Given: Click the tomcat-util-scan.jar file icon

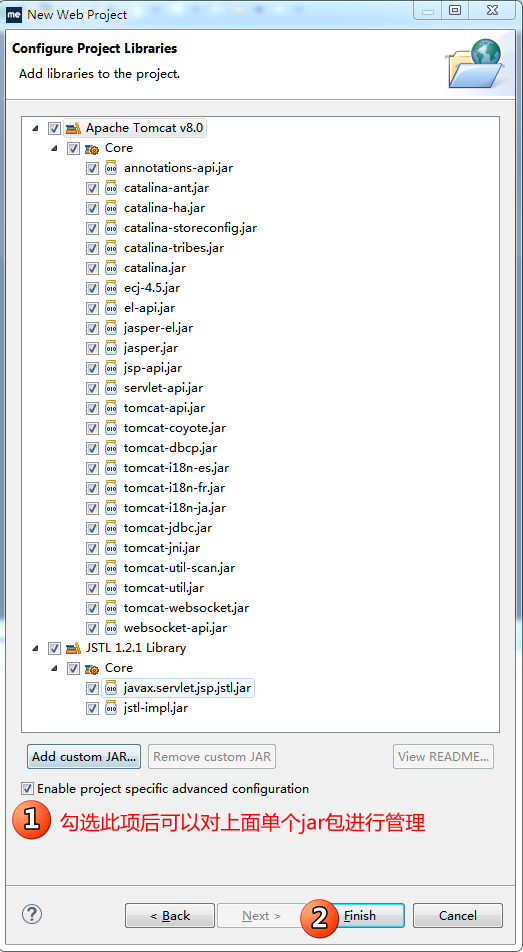Looking at the screenshot, I should click(111, 569).
